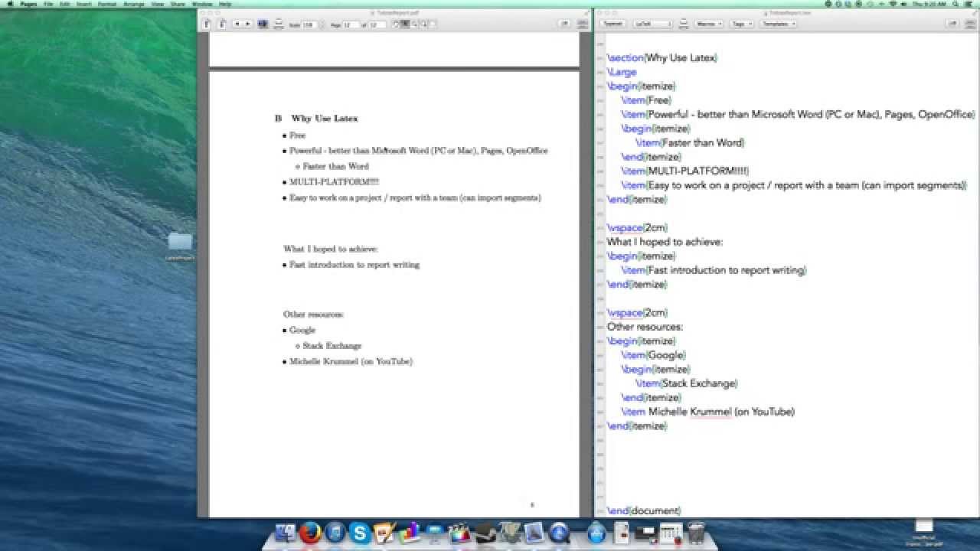Click the Scale value field in PDF toolbar
This screenshot has height=551, width=980.
tap(309, 25)
